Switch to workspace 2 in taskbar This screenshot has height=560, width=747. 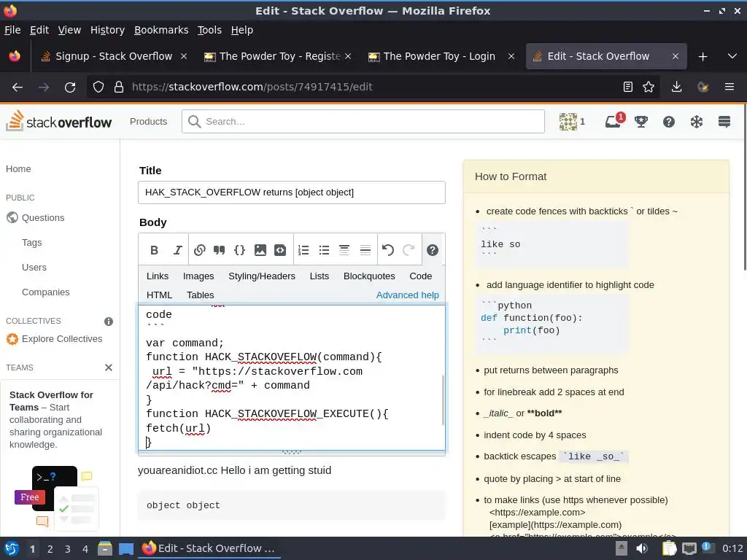[x=50, y=549]
